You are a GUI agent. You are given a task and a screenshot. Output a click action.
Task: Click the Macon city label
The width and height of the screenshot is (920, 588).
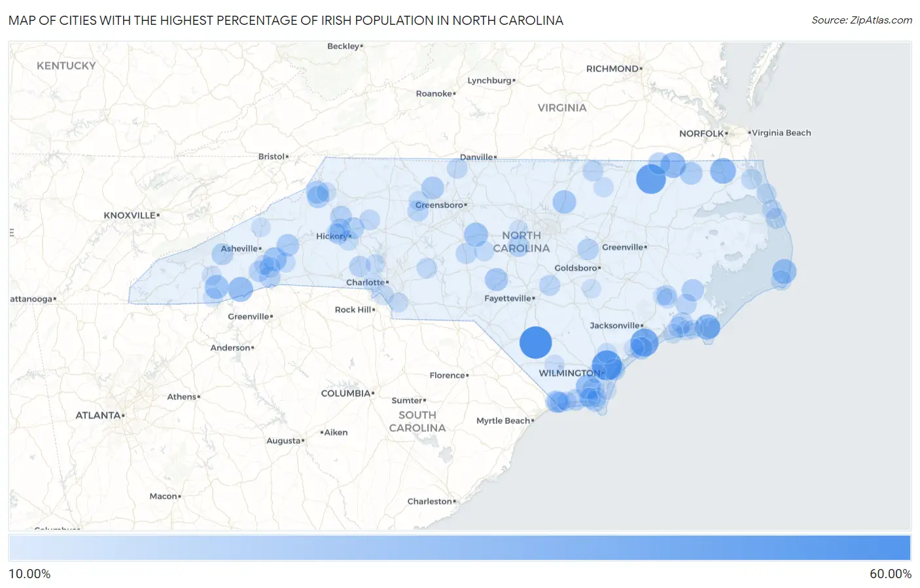pyautogui.click(x=164, y=496)
